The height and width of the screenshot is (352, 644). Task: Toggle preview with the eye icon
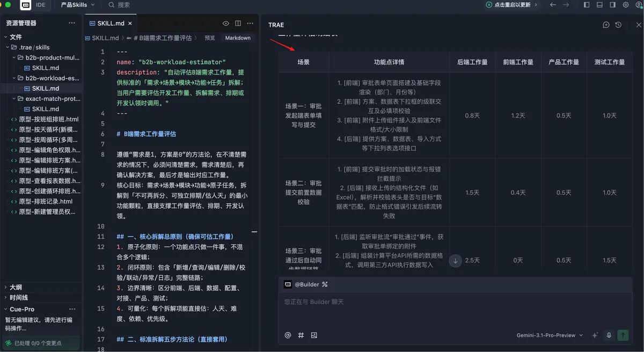[226, 24]
